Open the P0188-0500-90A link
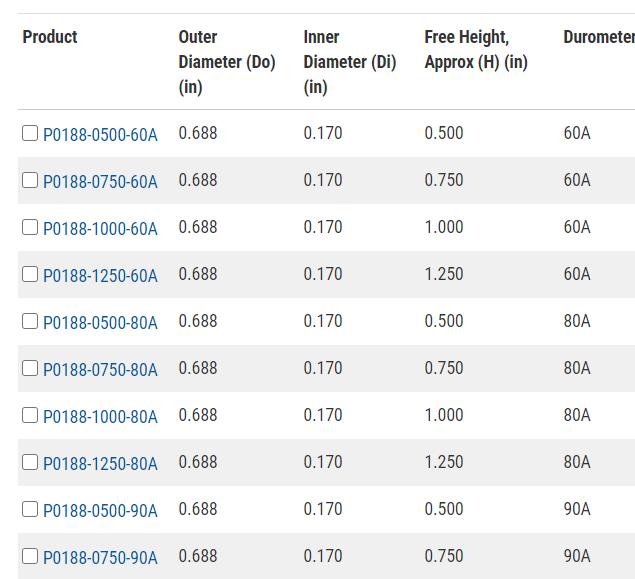The height and width of the screenshot is (579, 635). tap(100, 510)
